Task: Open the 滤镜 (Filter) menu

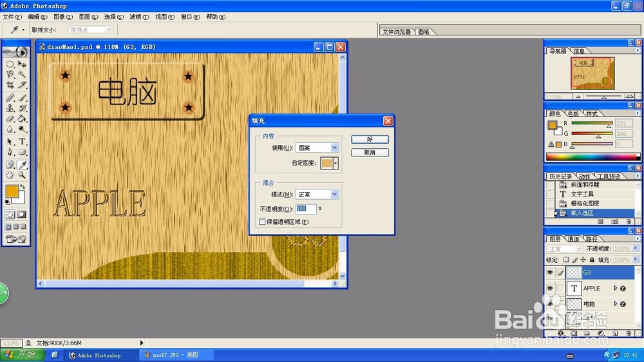Action: (139, 17)
